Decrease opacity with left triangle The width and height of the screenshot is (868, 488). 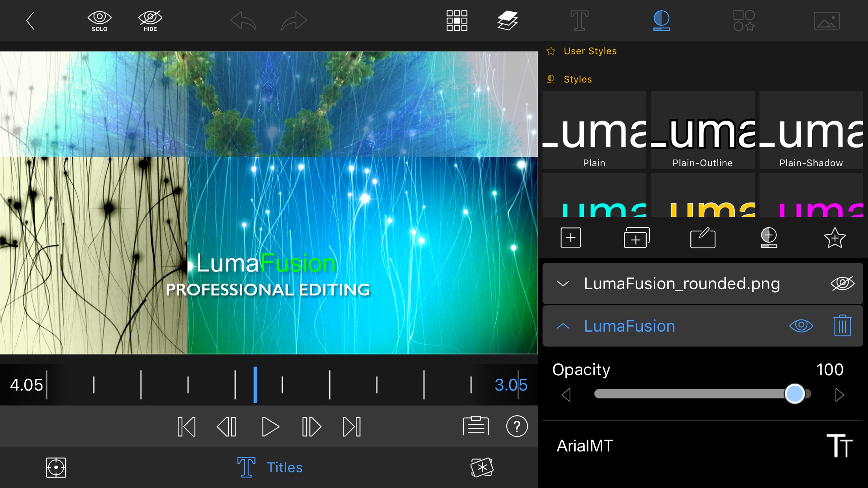pyautogui.click(x=566, y=395)
